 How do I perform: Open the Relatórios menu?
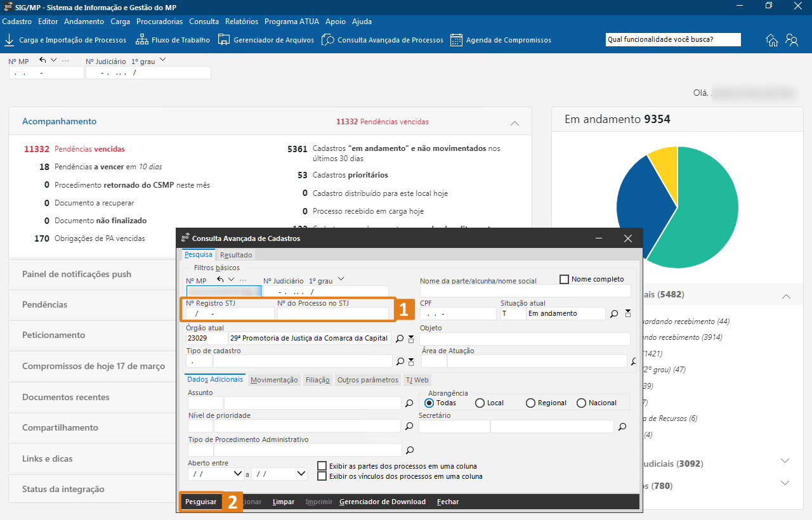click(x=242, y=22)
